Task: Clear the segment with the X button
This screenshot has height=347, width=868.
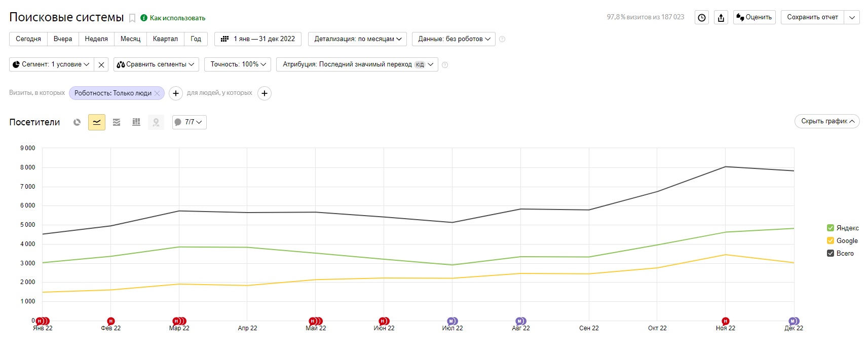Action: pyautogui.click(x=101, y=64)
